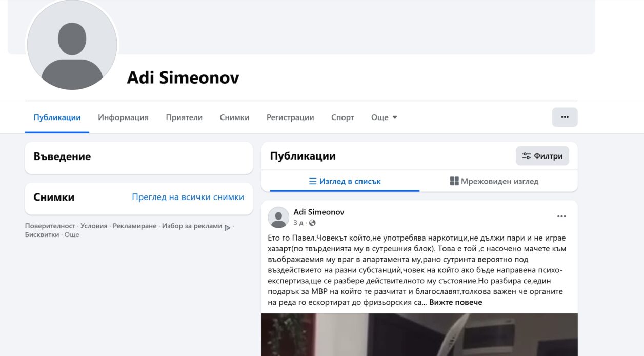Open the profile three-dots options button

[x=565, y=117]
